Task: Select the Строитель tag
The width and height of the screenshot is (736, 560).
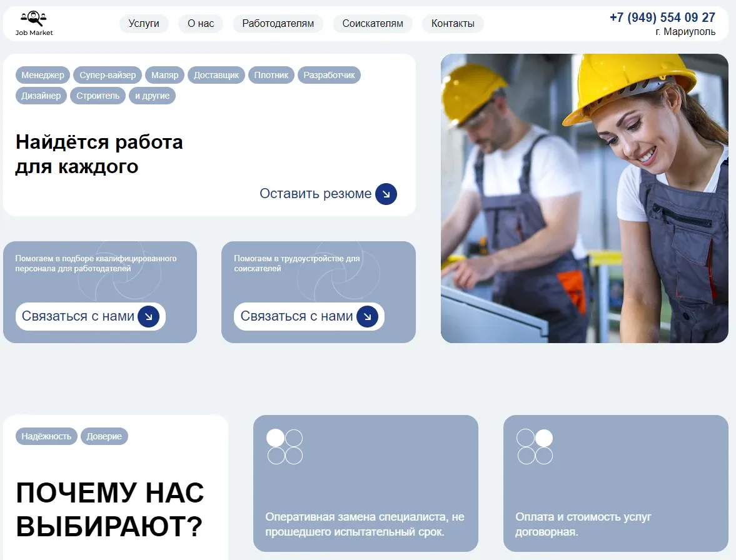Action: (x=98, y=96)
